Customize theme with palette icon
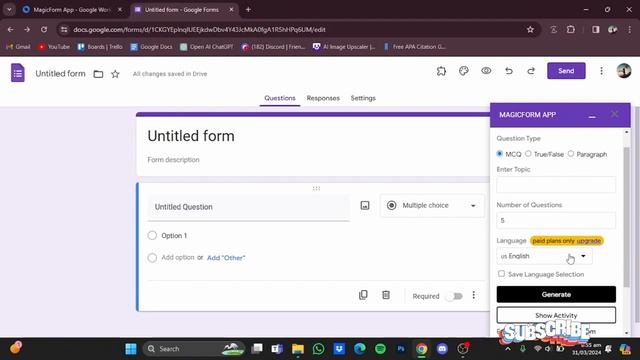 pyautogui.click(x=464, y=71)
